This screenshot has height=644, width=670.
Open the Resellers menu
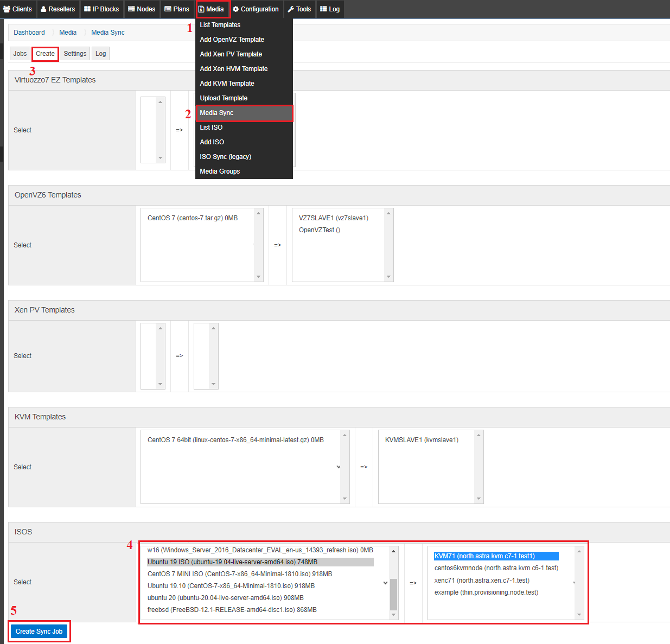pos(58,9)
